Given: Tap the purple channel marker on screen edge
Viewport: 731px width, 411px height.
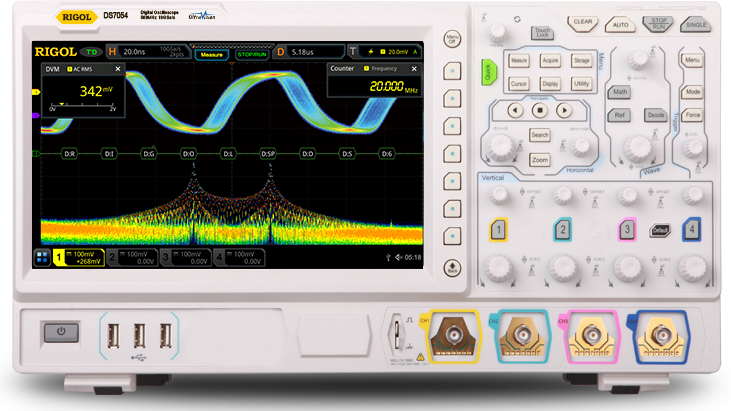Looking at the screenshot, I should [36, 115].
